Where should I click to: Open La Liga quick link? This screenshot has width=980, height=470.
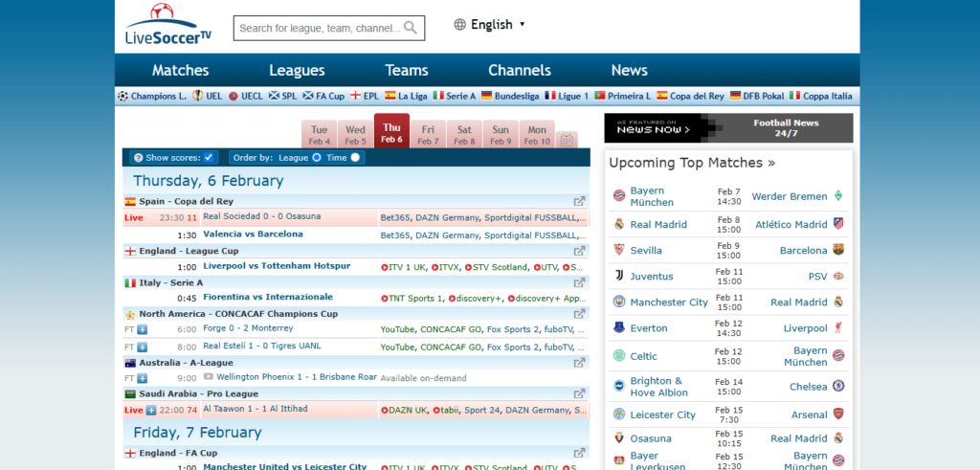click(x=406, y=97)
